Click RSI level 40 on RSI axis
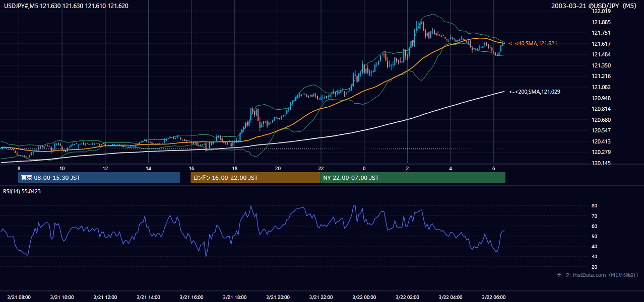Screen dimensions: 644x302 coord(595,246)
